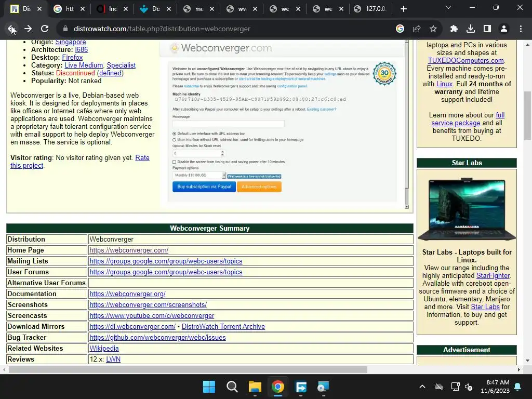Go forward with the browser forward arrow
The height and width of the screenshot is (399, 532).
click(28, 29)
